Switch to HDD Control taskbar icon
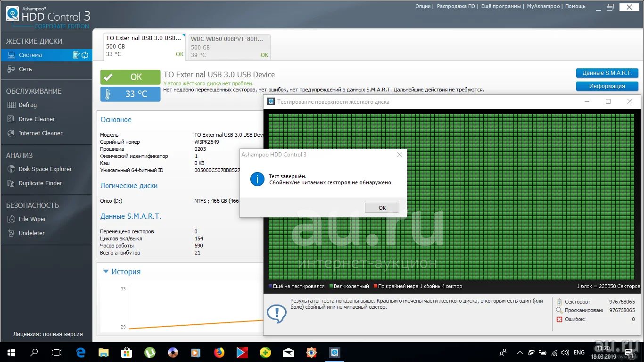 click(x=335, y=352)
